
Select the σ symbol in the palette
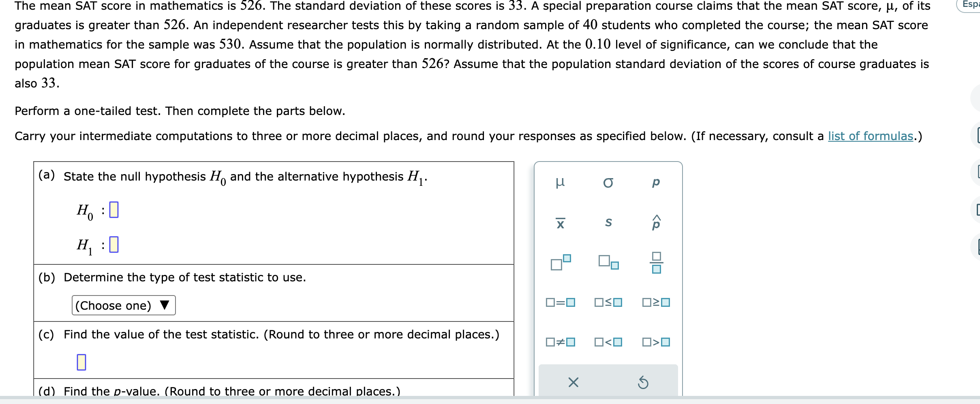tap(608, 183)
